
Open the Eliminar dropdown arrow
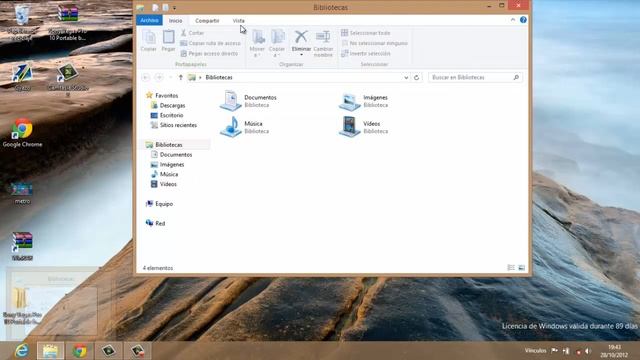[x=301, y=55]
